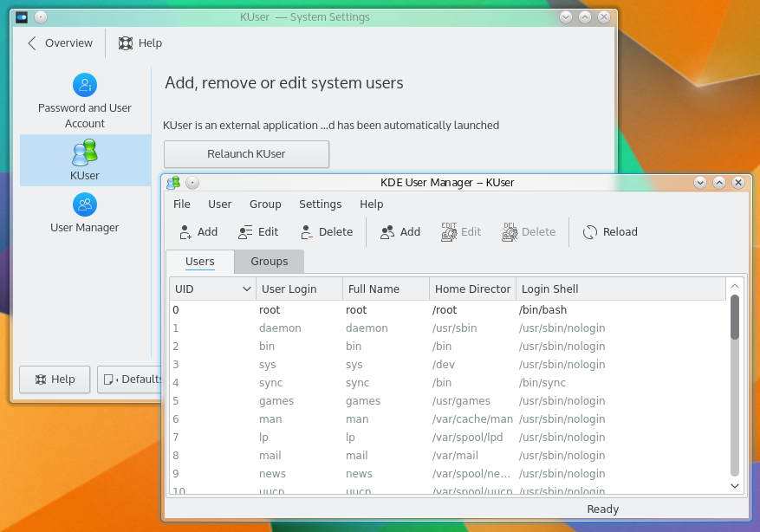Open the Group menu

[x=265, y=204]
